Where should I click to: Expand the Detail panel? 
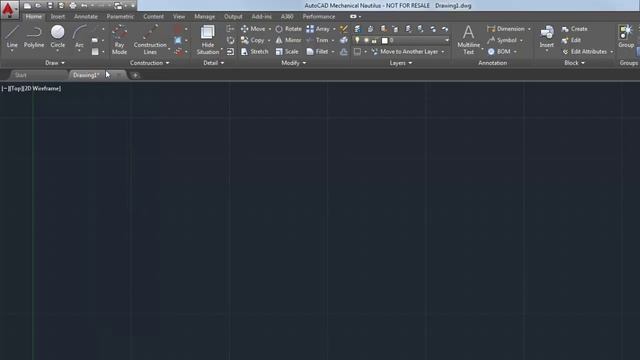point(213,63)
